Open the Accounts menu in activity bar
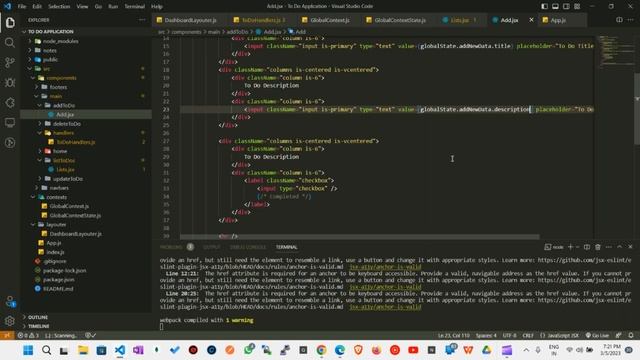 pos(10,301)
